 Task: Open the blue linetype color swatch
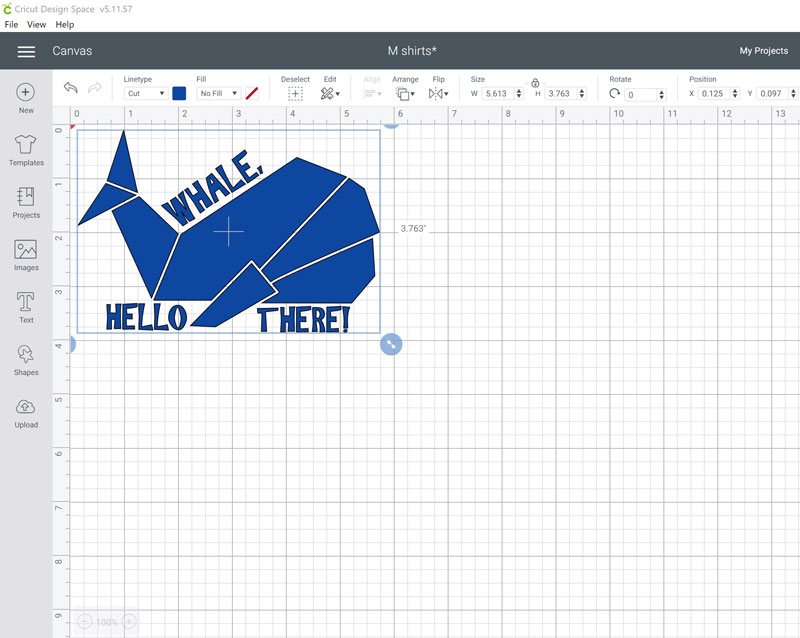pyautogui.click(x=179, y=93)
